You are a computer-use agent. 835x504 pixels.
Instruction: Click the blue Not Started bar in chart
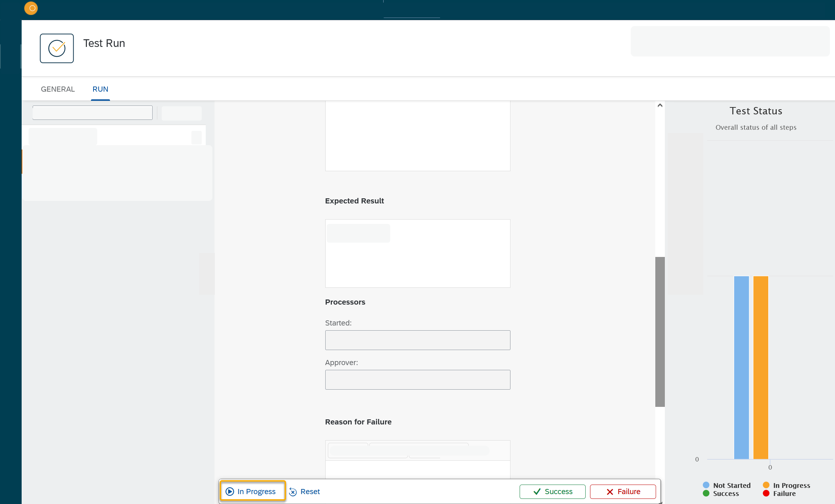(741, 367)
